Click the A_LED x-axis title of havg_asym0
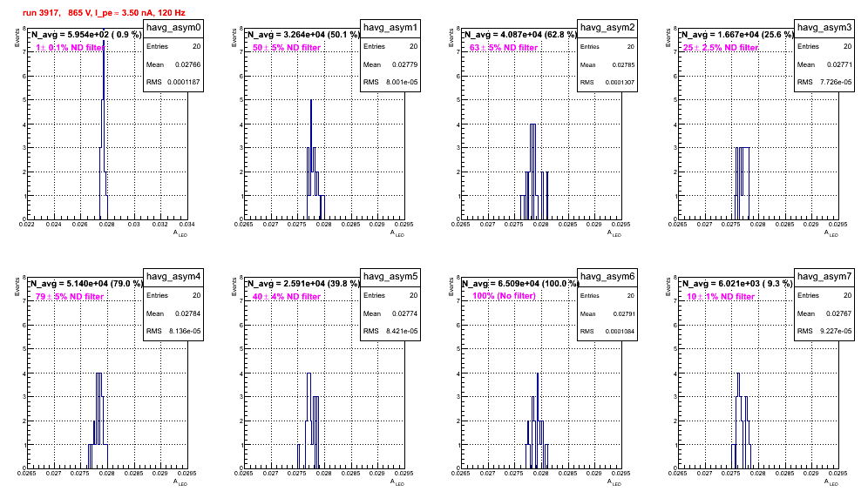868x498 pixels. [180, 233]
